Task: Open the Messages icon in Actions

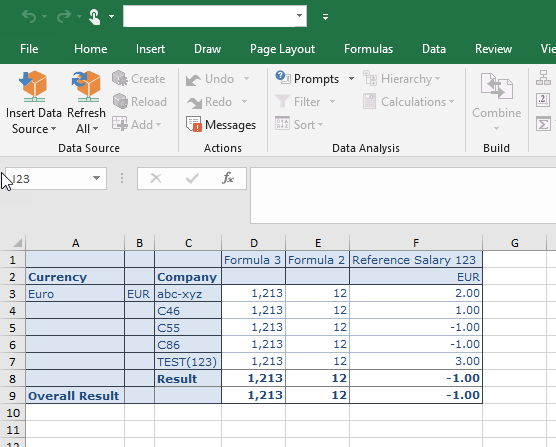Action: pos(194,124)
